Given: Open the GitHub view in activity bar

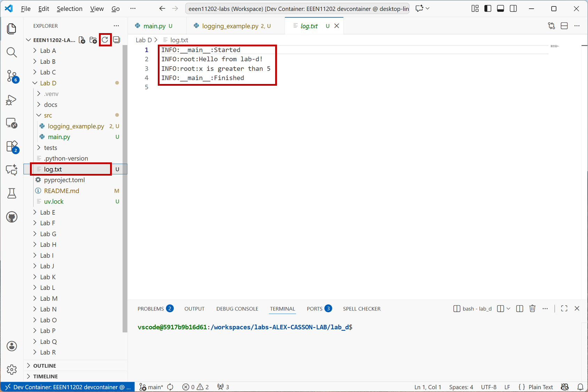Looking at the screenshot, I should point(11,217).
